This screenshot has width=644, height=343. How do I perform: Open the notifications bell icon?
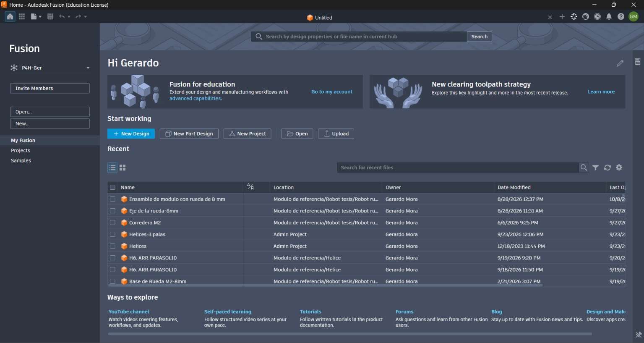click(x=609, y=17)
